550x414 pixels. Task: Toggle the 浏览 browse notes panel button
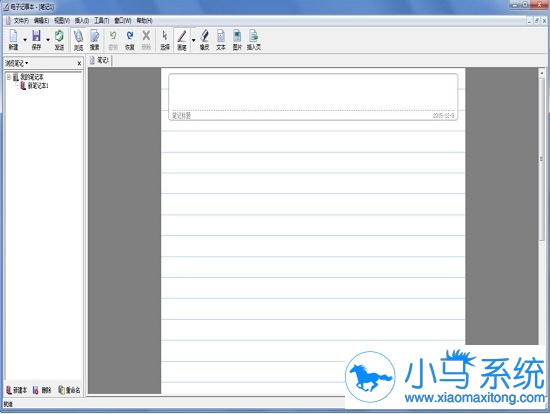tap(78, 40)
